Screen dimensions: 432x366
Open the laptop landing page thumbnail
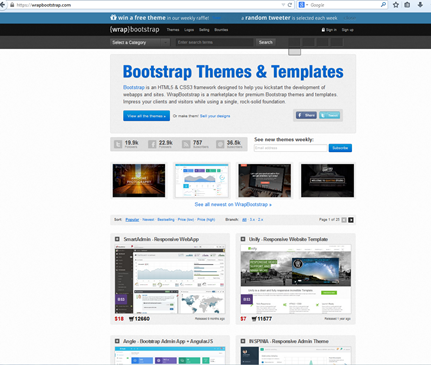[x=264, y=180]
